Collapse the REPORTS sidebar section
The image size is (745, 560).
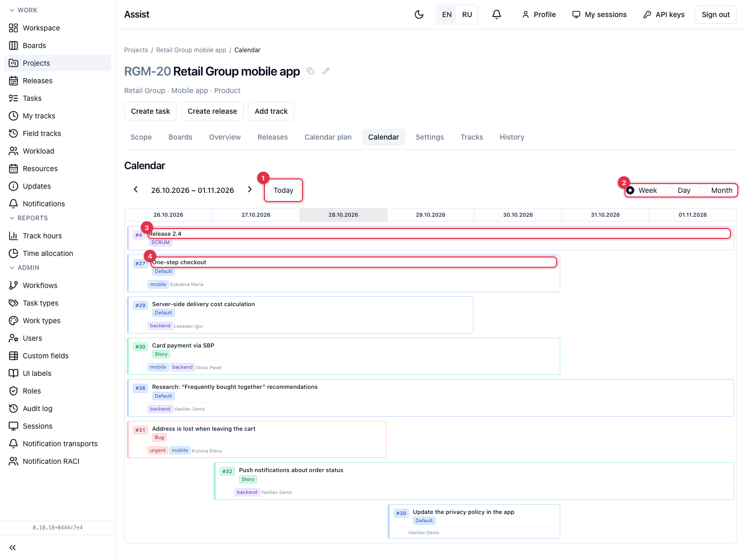[28, 218]
